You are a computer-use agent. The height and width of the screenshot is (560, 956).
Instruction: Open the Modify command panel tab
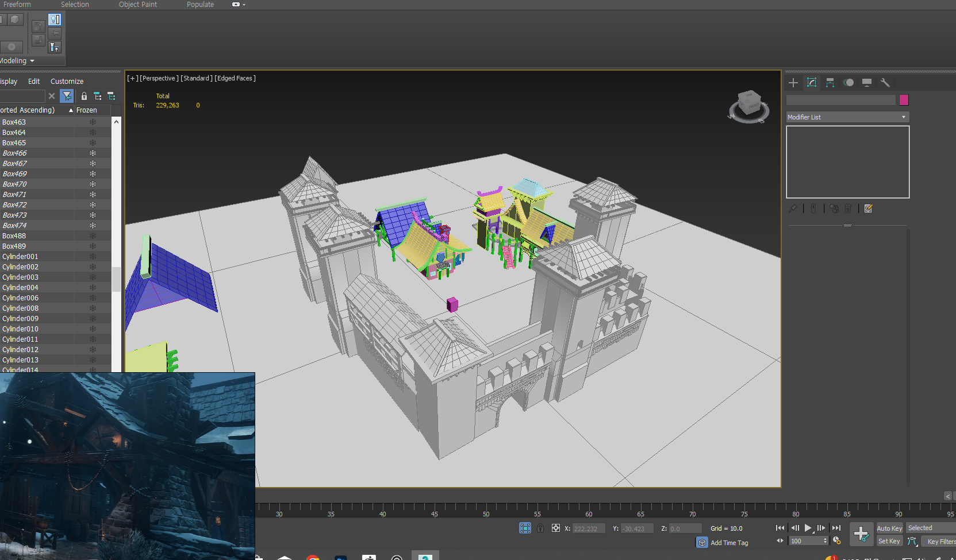812,83
